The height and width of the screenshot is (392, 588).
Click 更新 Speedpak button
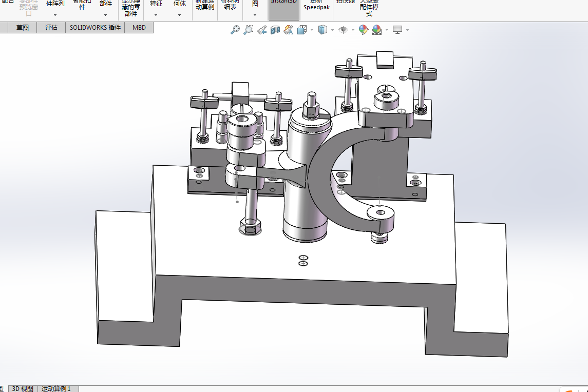point(316,5)
